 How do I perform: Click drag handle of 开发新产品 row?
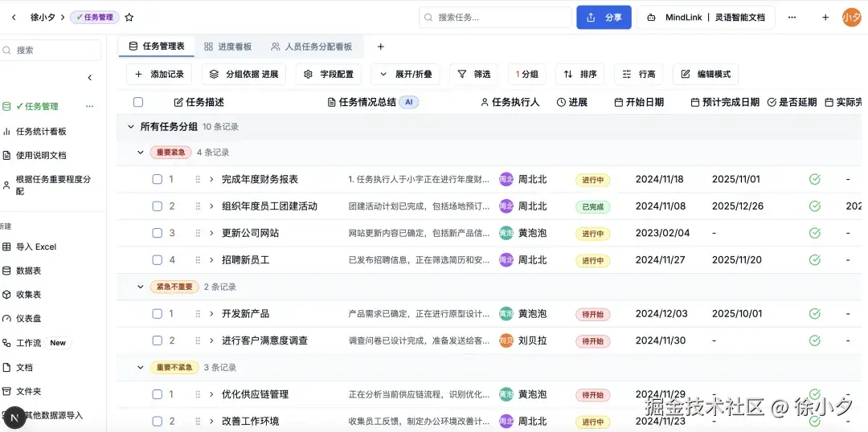[x=198, y=314]
